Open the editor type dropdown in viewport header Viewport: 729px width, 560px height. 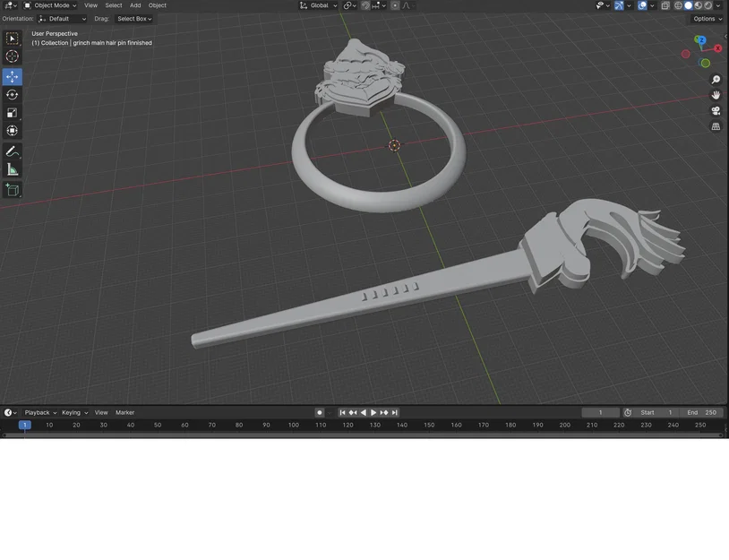pyautogui.click(x=10, y=5)
